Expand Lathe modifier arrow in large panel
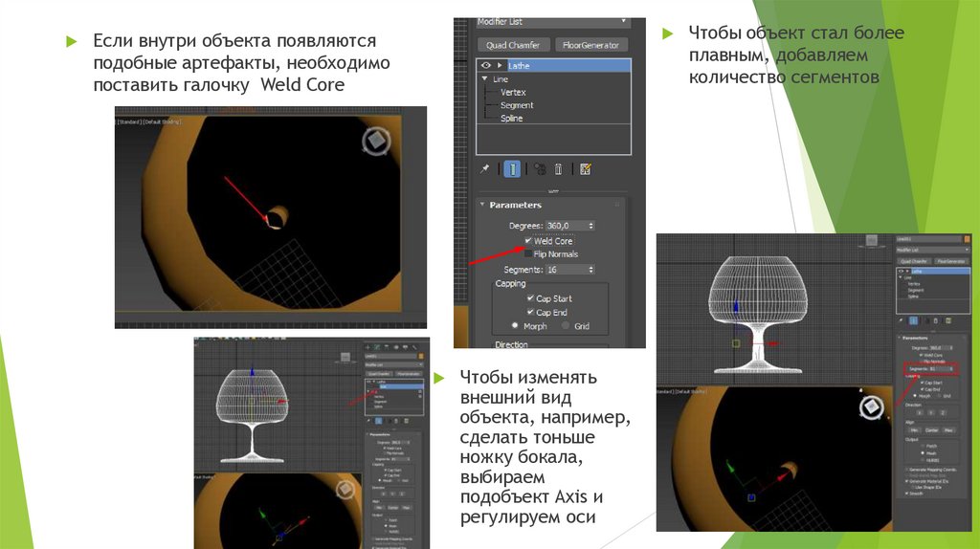Image resolution: width=980 pixels, height=549 pixels. click(500, 65)
